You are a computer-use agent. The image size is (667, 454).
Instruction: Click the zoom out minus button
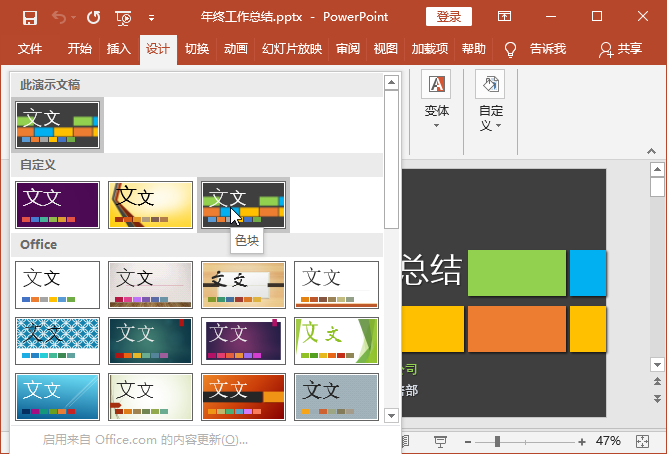point(468,442)
